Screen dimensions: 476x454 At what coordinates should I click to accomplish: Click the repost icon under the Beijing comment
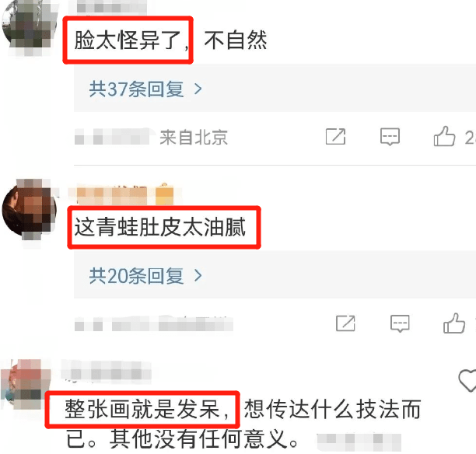(x=335, y=137)
